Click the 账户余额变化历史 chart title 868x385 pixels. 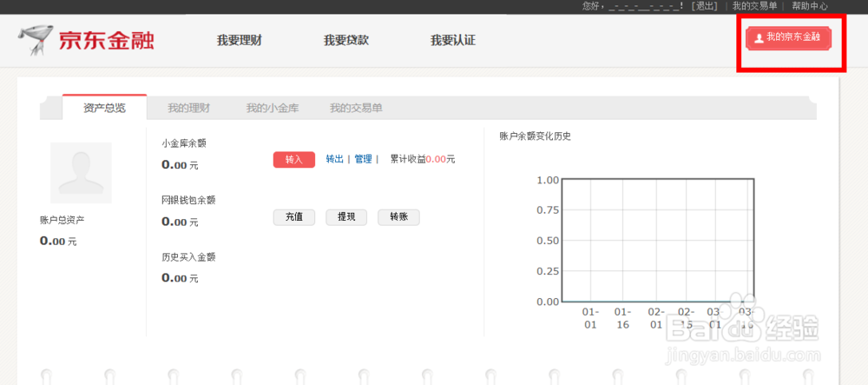pos(535,136)
